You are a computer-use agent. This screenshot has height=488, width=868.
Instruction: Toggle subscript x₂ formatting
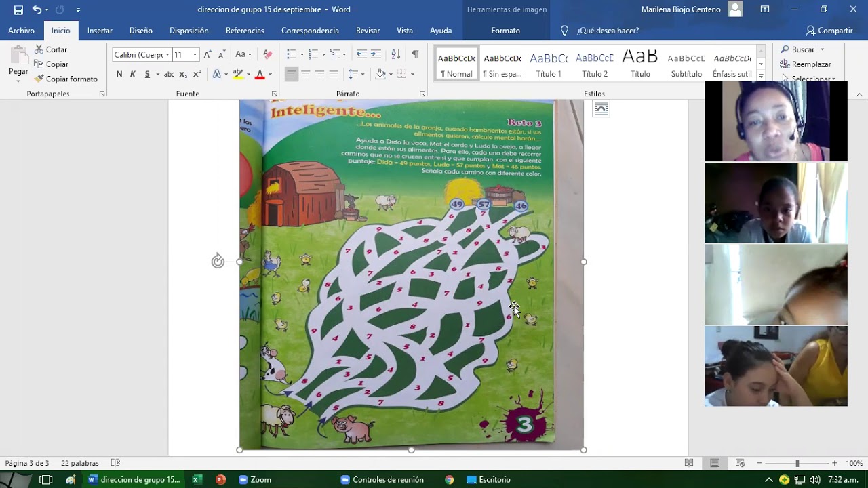point(183,74)
